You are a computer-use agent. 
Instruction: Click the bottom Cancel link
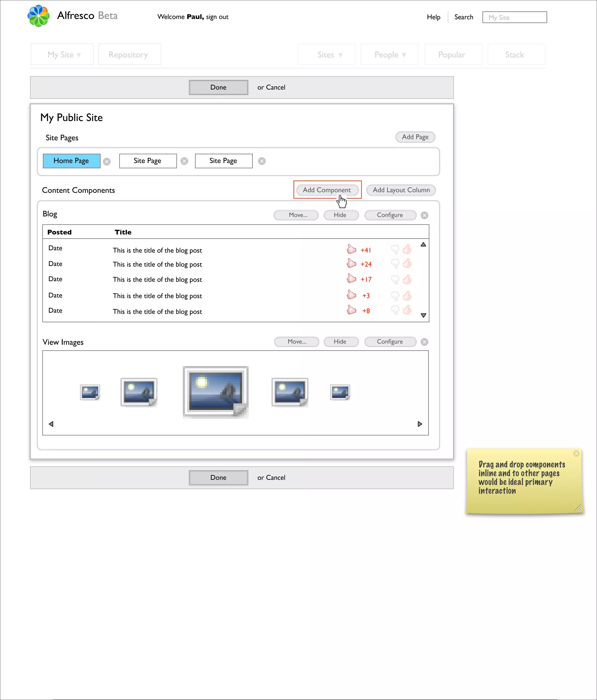pyautogui.click(x=275, y=478)
